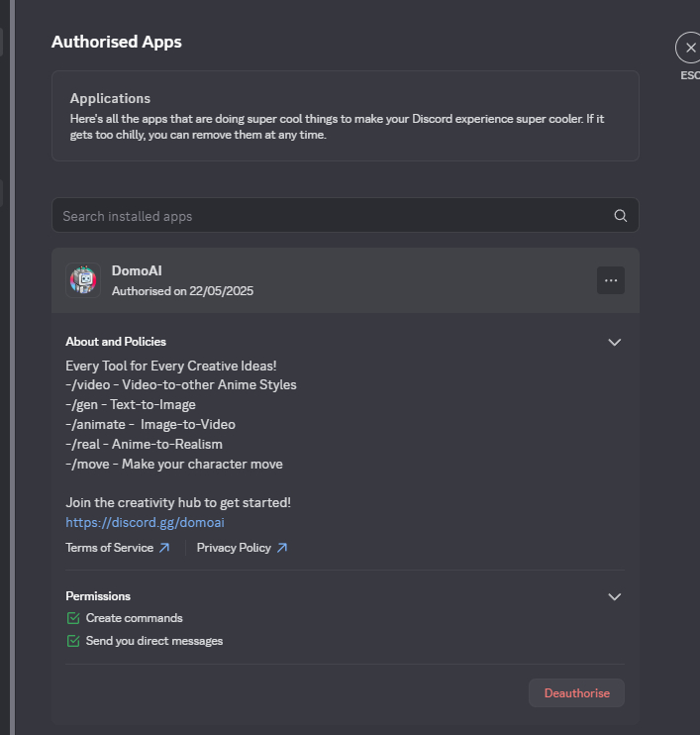Collapse the About and Policies chevron
Viewport: 700px width, 735px height.
(614, 342)
